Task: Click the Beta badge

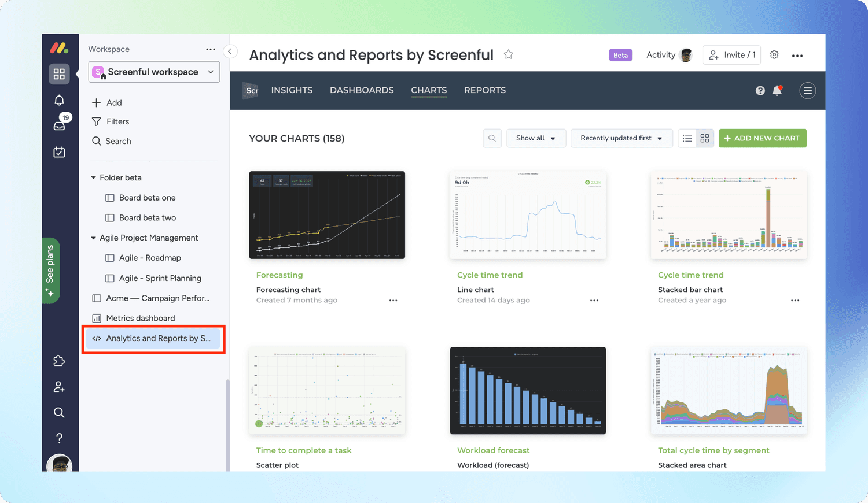Action: pos(620,55)
